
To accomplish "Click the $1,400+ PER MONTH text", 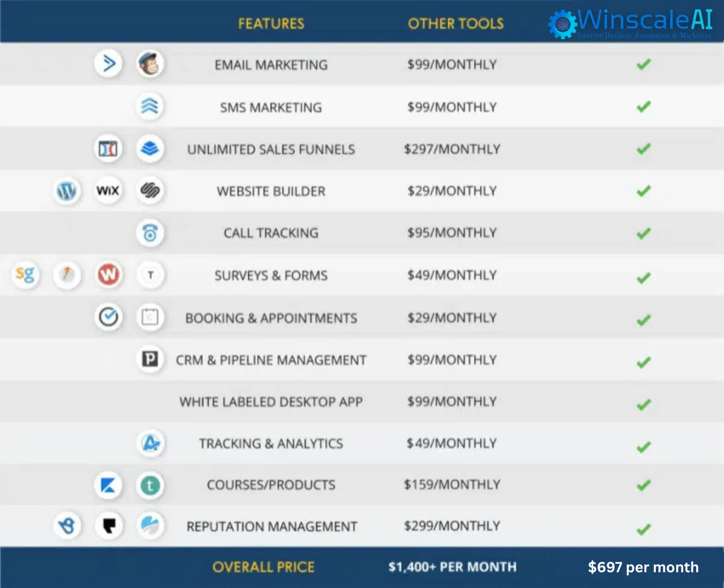I will click(453, 567).
